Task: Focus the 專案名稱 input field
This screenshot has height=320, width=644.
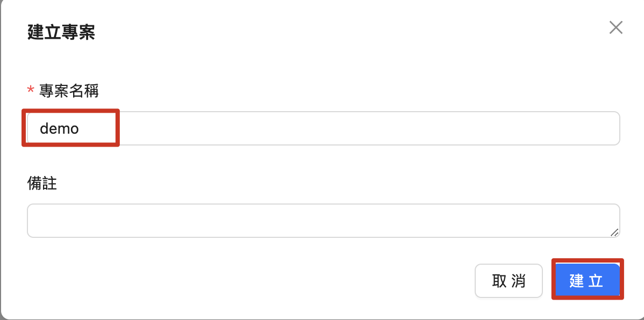Action: (323, 128)
